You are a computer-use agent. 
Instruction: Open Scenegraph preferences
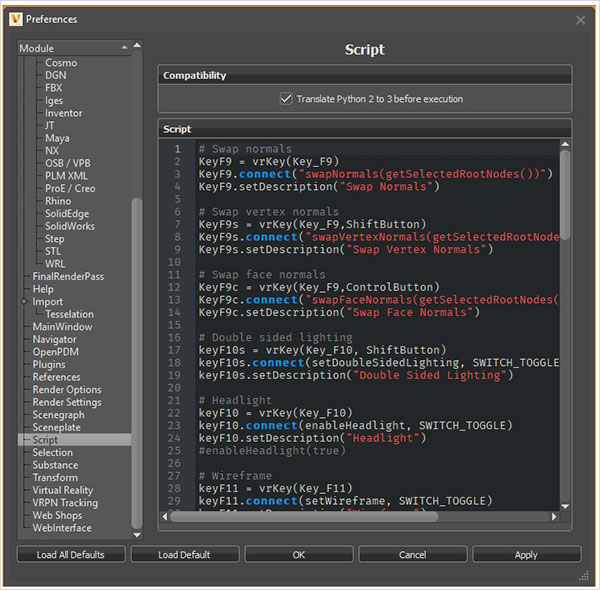[x=59, y=415]
